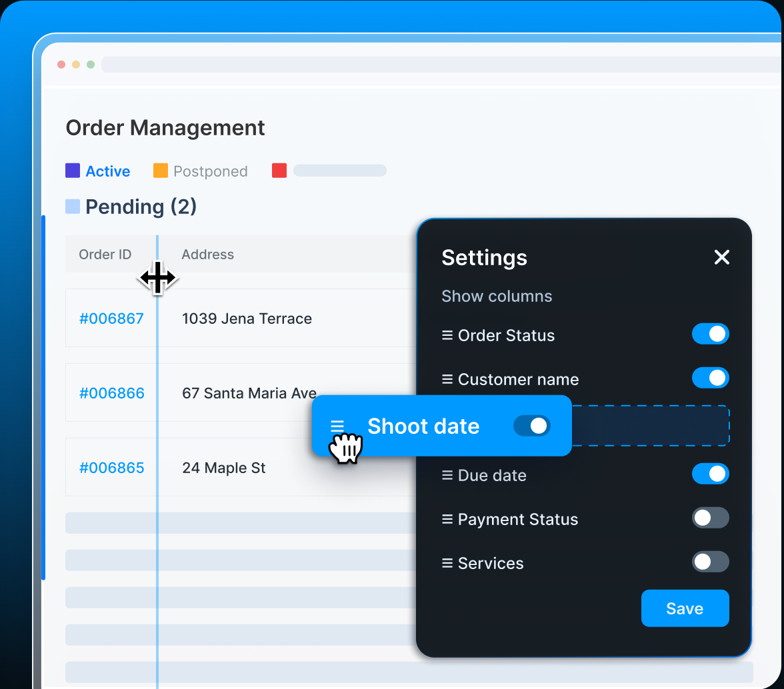Click the drag handle beside Order Status

[447, 335]
